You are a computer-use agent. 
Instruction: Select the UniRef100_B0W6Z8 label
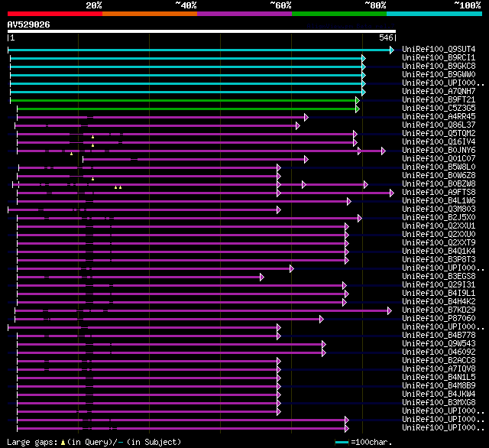tap(439, 175)
